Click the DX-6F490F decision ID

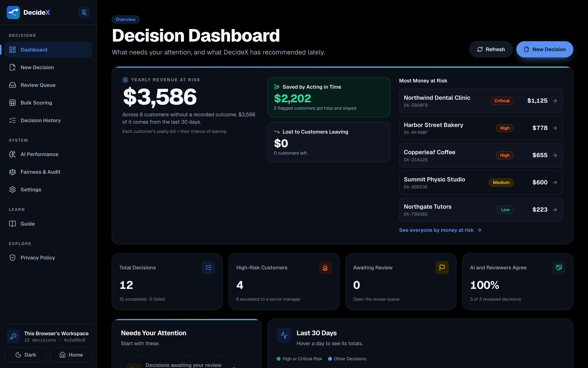[415, 133]
